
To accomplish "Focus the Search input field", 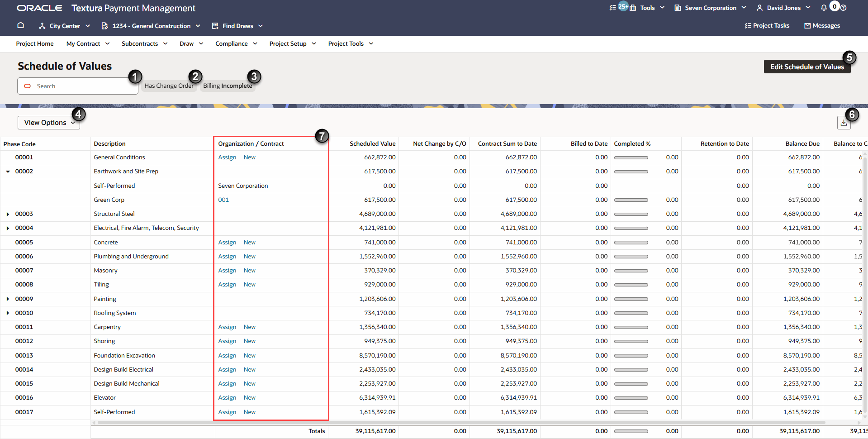I will click(78, 86).
